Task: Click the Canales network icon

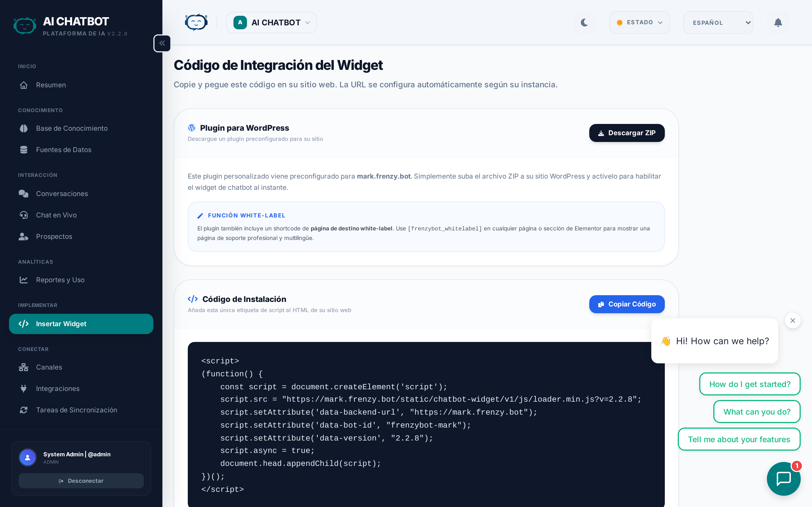Action: click(x=23, y=367)
